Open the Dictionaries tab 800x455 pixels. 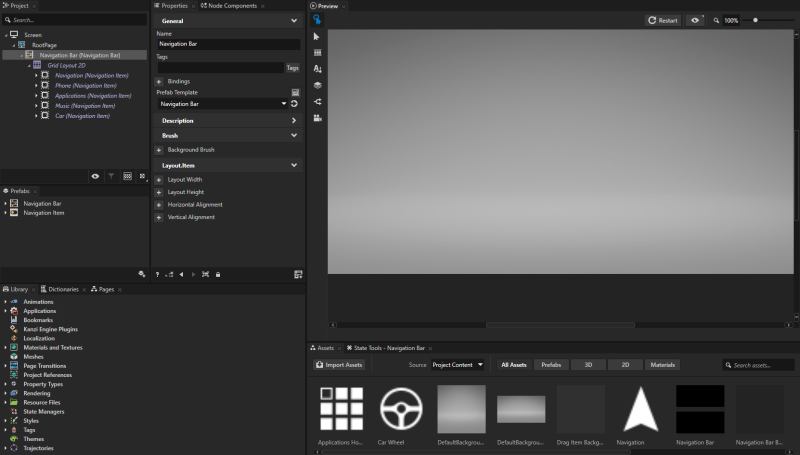tap(62, 289)
